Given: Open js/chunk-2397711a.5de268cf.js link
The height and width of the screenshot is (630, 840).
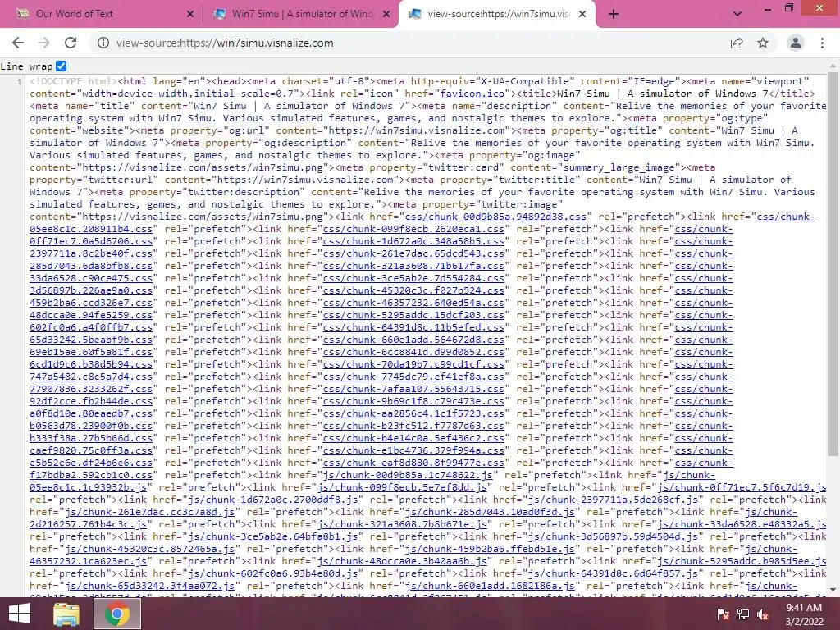Looking at the screenshot, I should click(x=613, y=500).
